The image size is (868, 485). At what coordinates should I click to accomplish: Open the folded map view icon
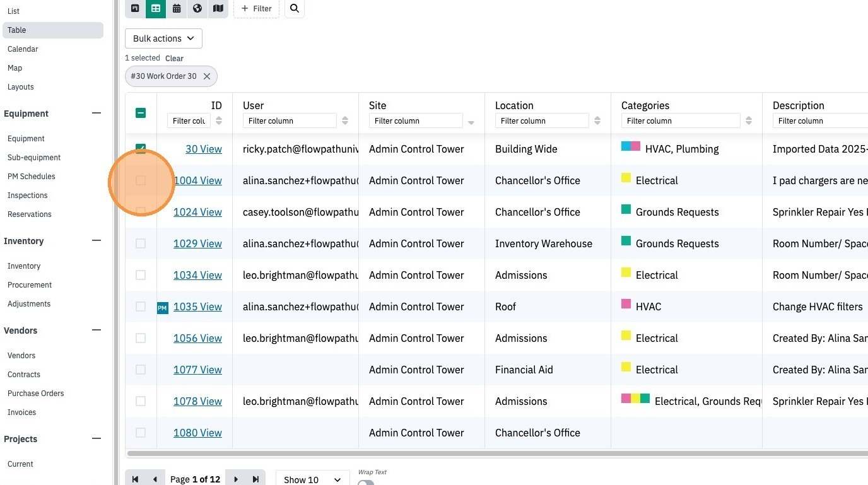click(218, 8)
